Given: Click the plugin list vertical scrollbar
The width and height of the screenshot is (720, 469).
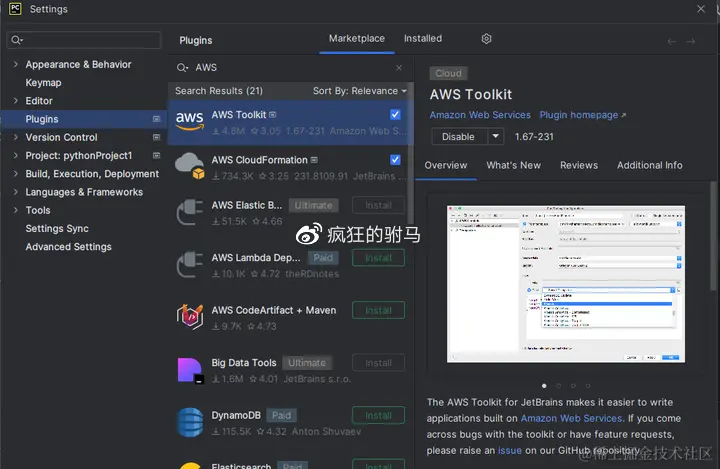Looking at the screenshot, I should click(411, 154).
